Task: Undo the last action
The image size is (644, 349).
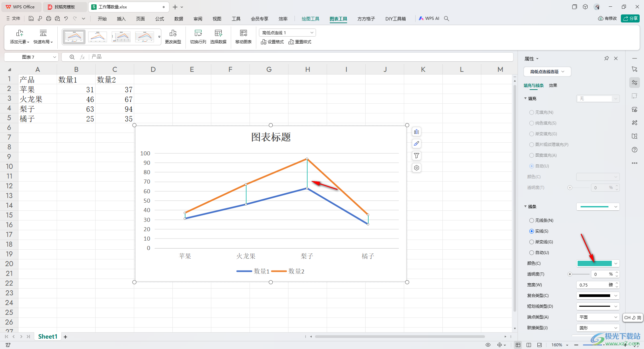Action: click(66, 19)
